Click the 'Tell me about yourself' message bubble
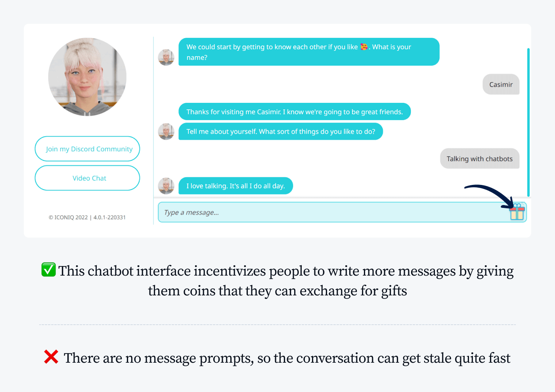Viewport: 555px width, 392px height. pos(281,131)
